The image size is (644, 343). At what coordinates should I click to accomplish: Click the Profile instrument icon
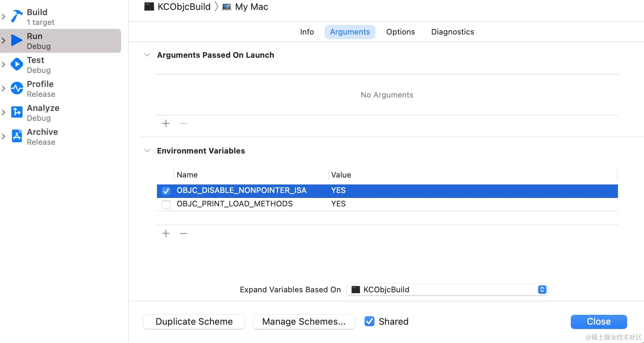pos(17,88)
